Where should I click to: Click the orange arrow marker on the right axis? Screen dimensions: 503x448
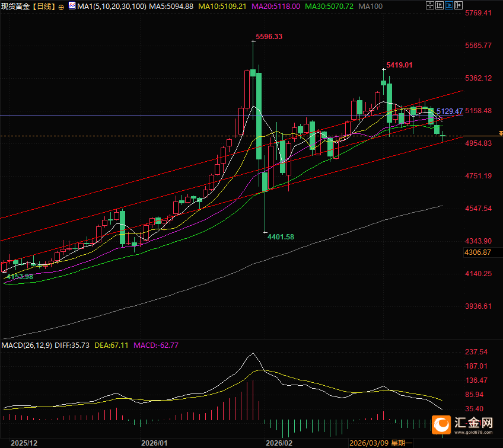click(501, 133)
